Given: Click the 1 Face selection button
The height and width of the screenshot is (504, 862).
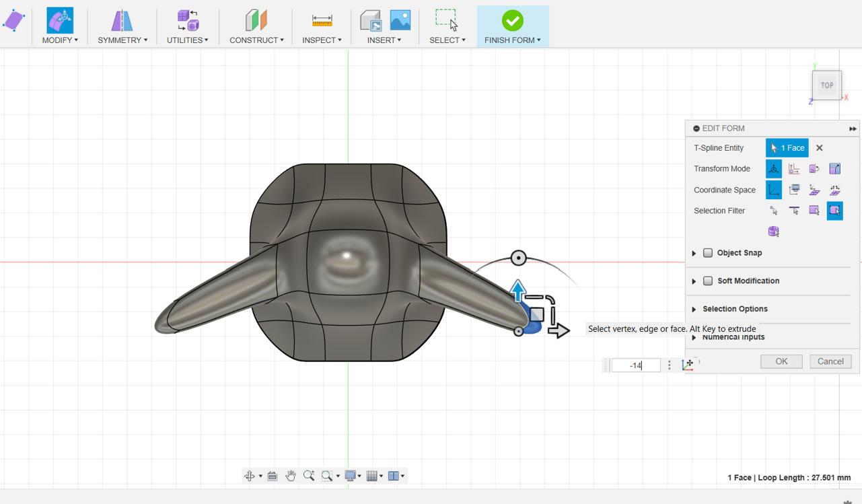Looking at the screenshot, I should 787,148.
